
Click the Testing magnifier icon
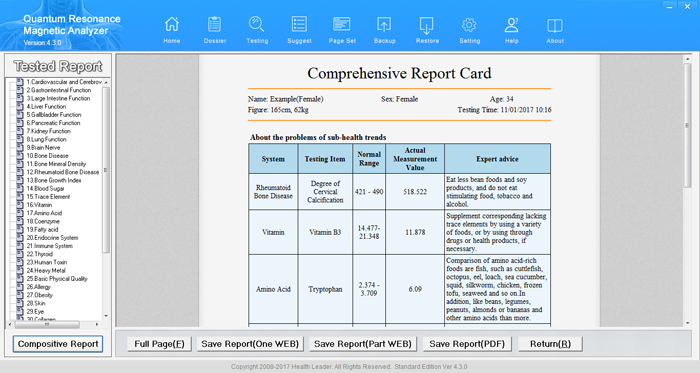(x=257, y=25)
